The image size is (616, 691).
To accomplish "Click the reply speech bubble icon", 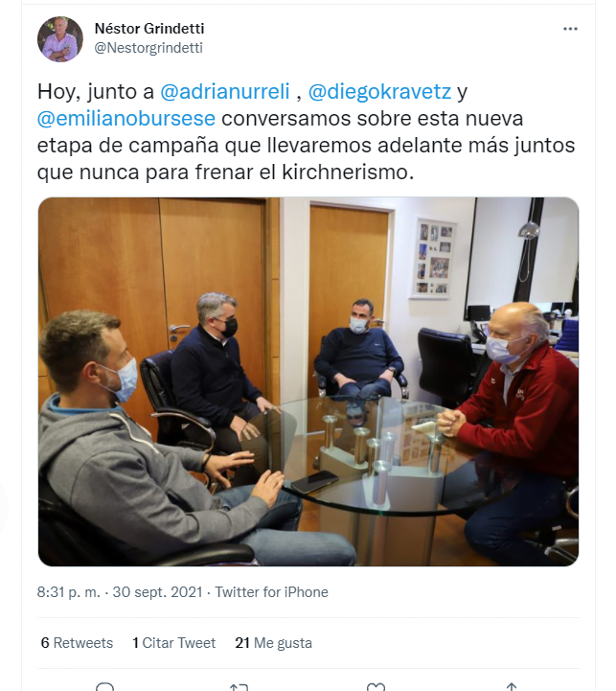I will point(104,686).
